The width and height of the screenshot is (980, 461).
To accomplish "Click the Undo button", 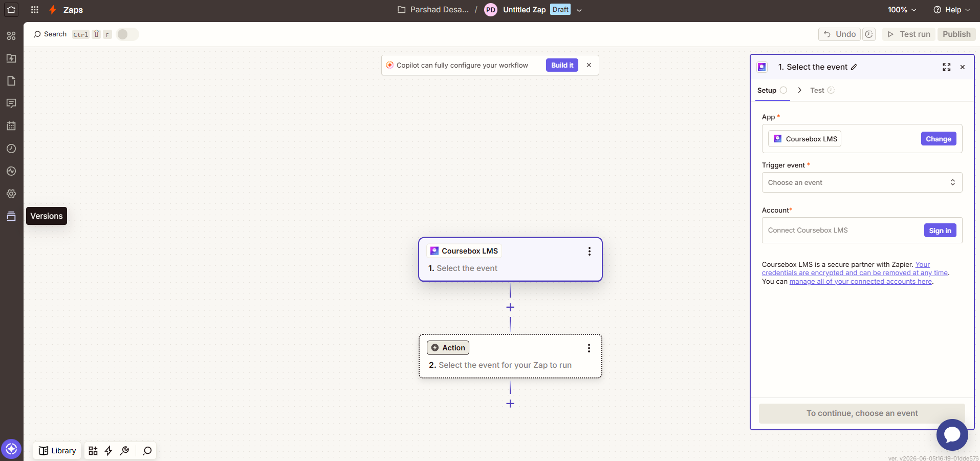I will [839, 34].
